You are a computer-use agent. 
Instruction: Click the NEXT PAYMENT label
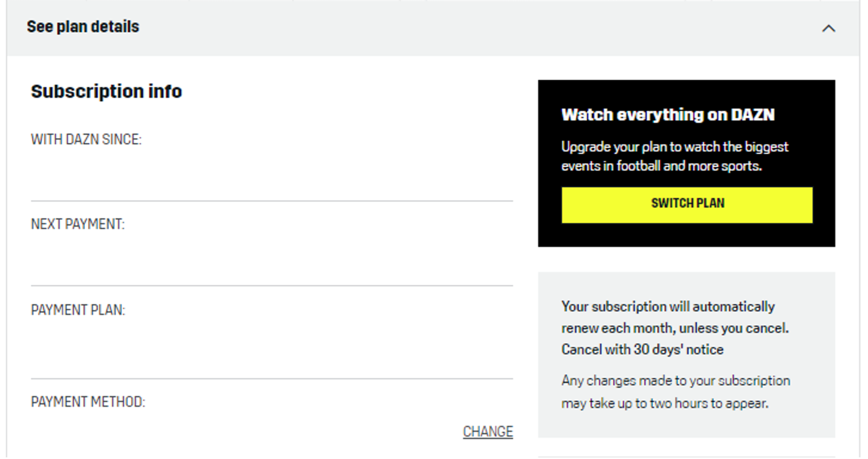pos(78,224)
